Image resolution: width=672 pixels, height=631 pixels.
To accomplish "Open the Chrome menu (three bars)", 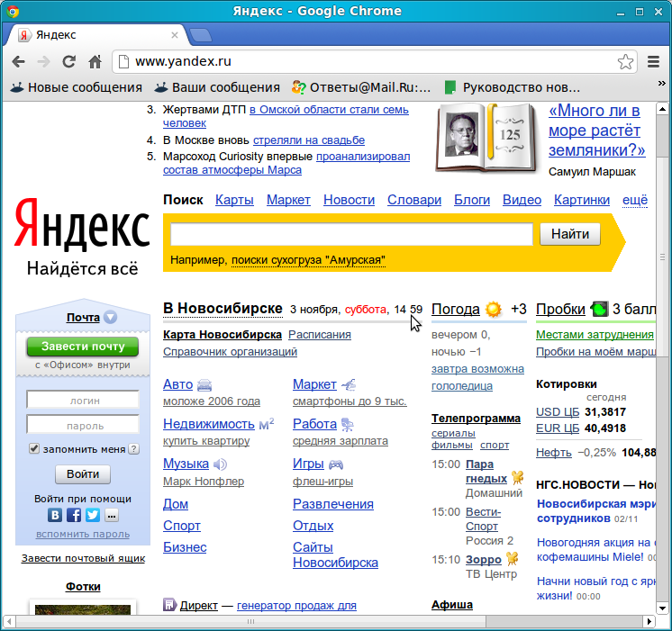I will (x=653, y=62).
